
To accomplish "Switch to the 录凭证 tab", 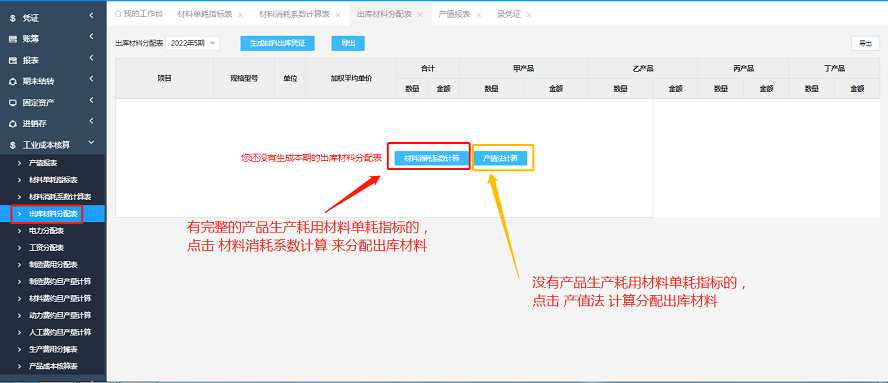I will [509, 14].
